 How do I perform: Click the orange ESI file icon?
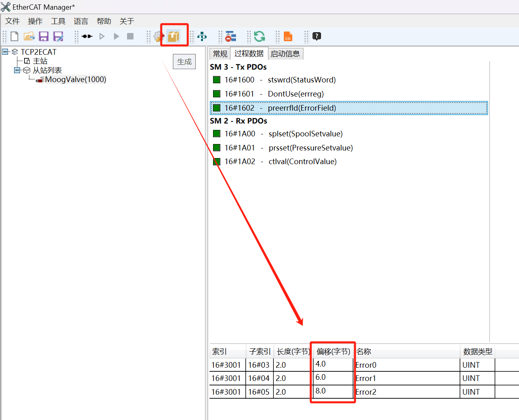click(288, 37)
